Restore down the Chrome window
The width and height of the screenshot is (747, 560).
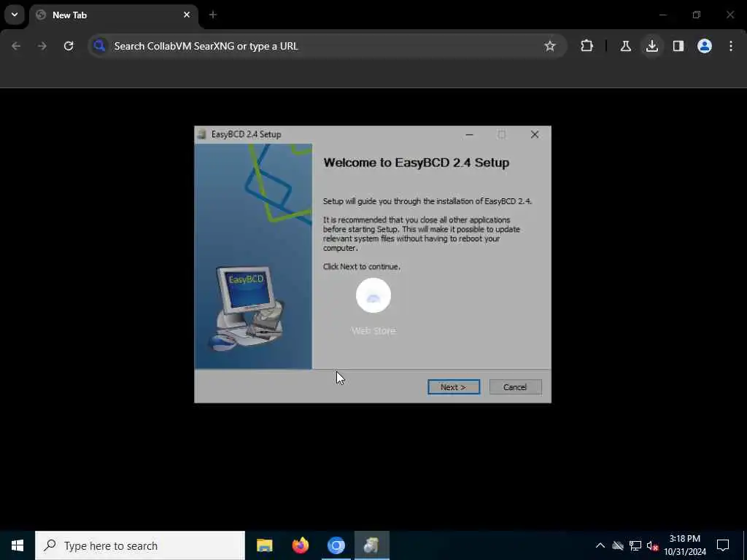pos(697,15)
